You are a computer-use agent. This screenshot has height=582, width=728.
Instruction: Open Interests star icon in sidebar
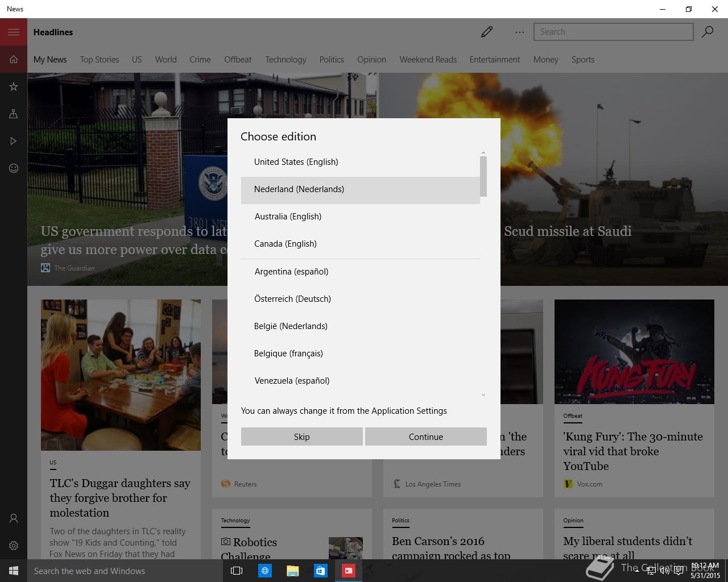[x=14, y=86]
